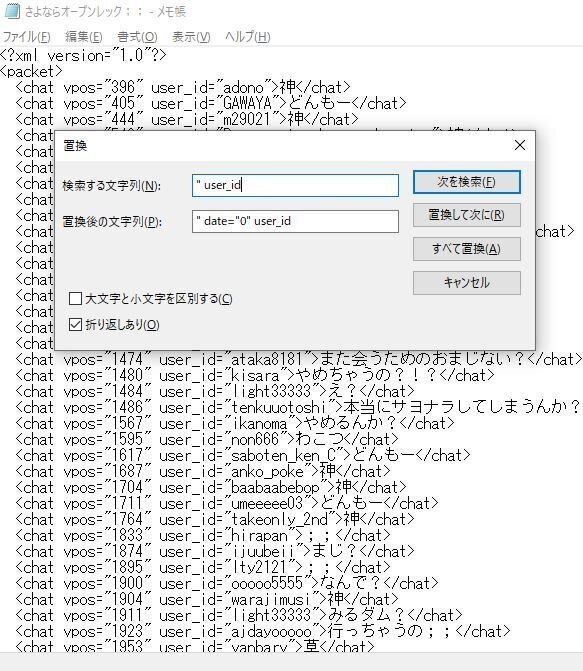
Task: Open the 表示(V) menu
Action: pyautogui.click(x=191, y=37)
